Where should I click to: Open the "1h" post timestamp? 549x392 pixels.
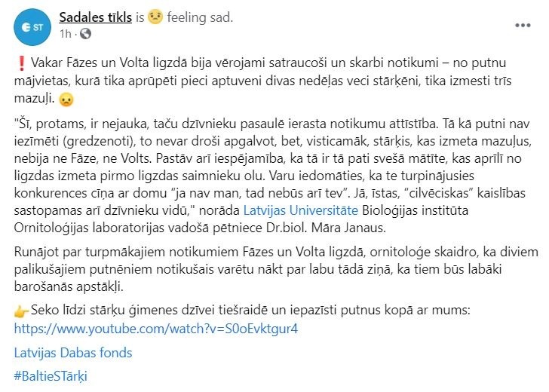pyautogui.click(x=65, y=34)
